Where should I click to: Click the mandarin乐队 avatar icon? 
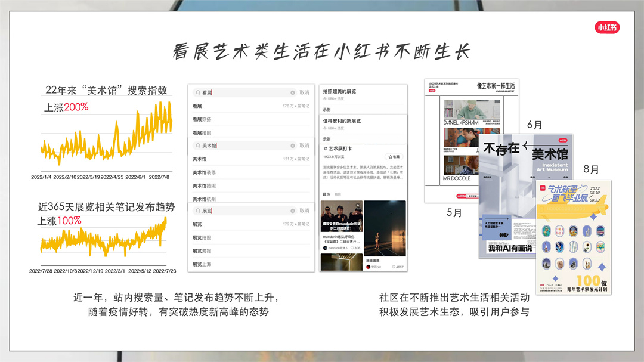tap(326, 249)
